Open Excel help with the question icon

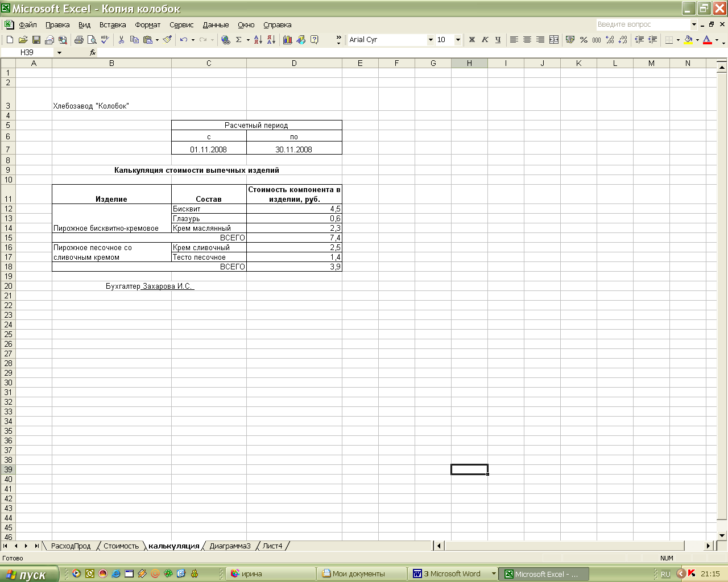pos(315,40)
